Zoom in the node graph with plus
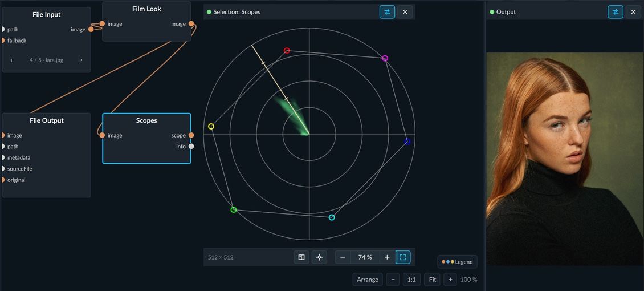Screen dimensions: 644x291 point(450,280)
